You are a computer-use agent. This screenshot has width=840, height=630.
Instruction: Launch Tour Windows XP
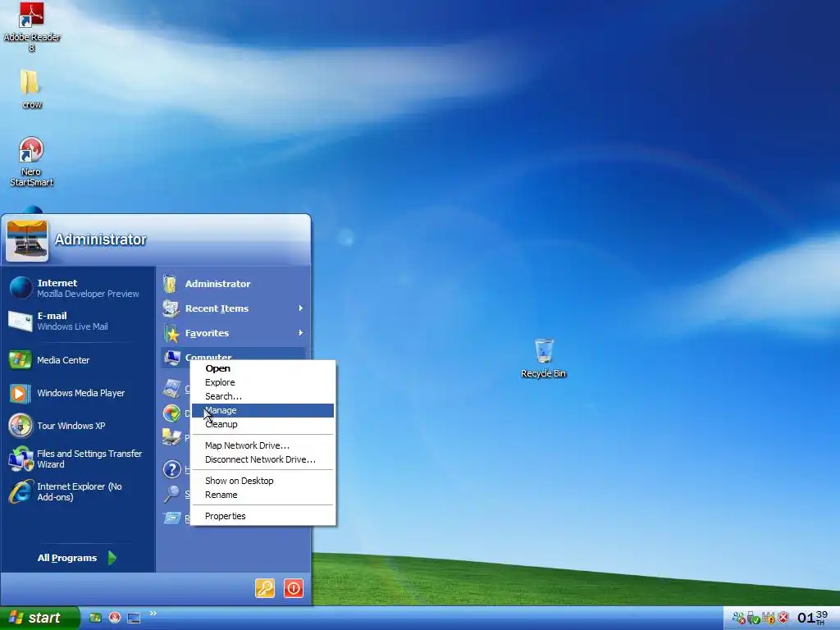76,426
